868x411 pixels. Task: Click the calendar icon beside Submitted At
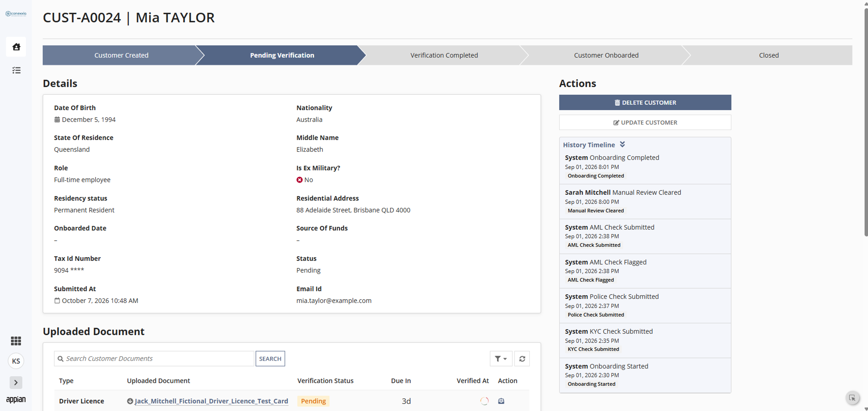pyautogui.click(x=57, y=301)
